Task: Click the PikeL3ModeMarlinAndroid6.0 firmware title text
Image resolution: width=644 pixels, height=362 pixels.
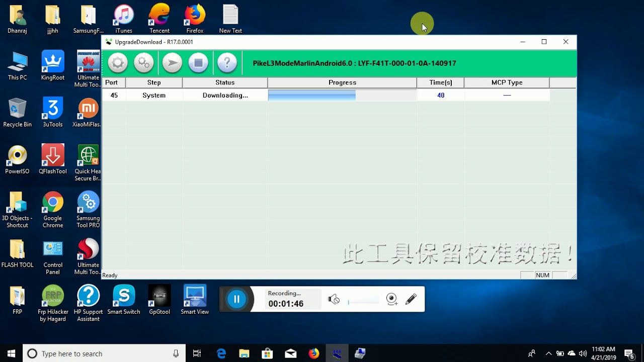Action: coord(354,63)
